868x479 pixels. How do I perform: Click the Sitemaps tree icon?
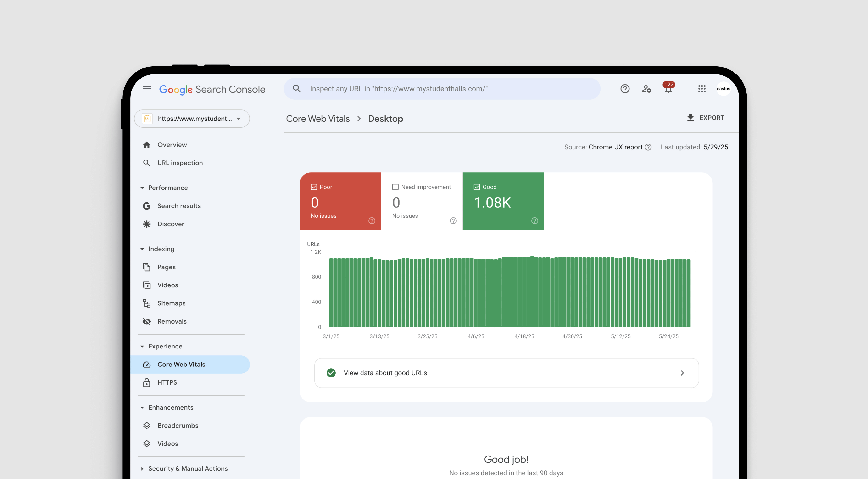[147, 303]
